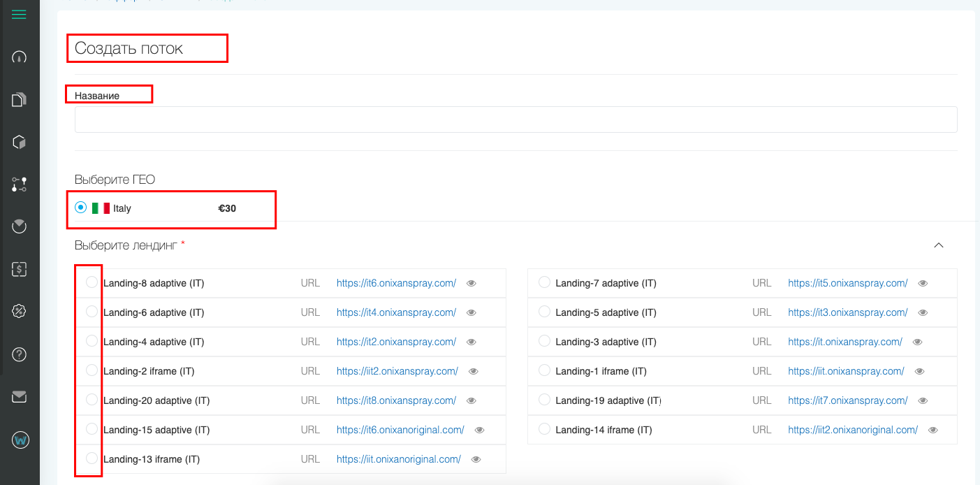Open the dashboard gauge icon in the sidebar
980x485 pixels.
pyautogui.click(x=20, y=57)
